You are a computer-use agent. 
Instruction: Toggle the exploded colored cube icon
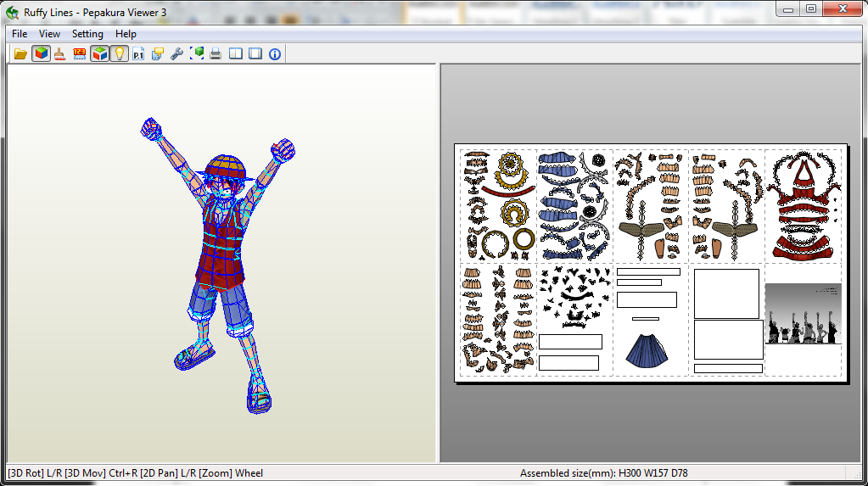coord(99,53)
